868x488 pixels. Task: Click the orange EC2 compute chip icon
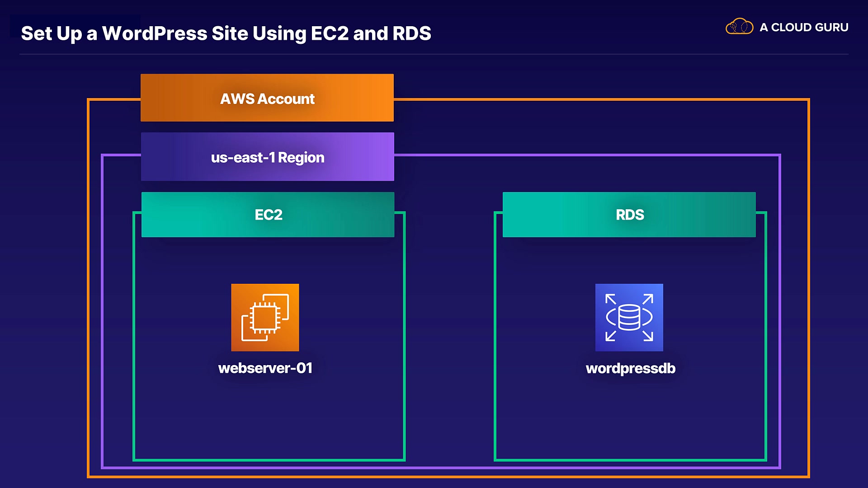point(265,317)
